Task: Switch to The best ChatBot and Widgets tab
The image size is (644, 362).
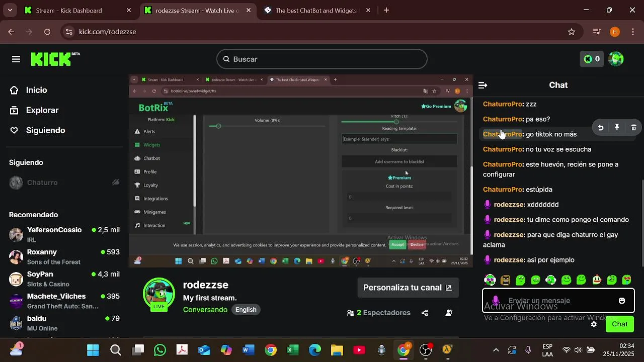Action: coord(318,10)
